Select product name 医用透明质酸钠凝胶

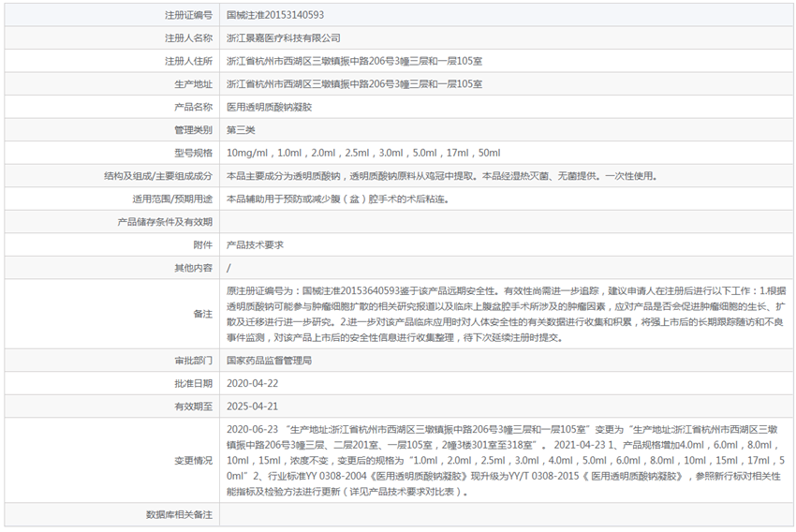pyautogui.click(x=269, y=107)
